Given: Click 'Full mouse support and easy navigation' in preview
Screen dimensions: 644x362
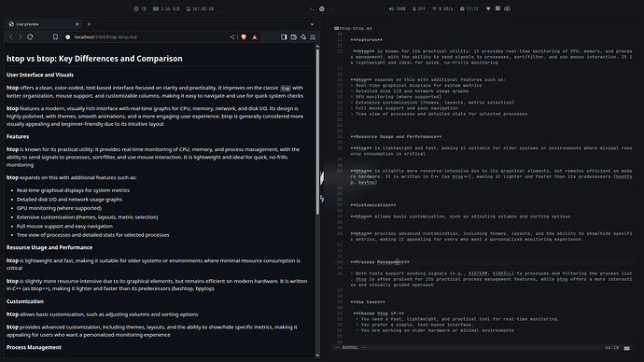Looking at the screenshot, I should pyautogui.click(x=64, y=226).
